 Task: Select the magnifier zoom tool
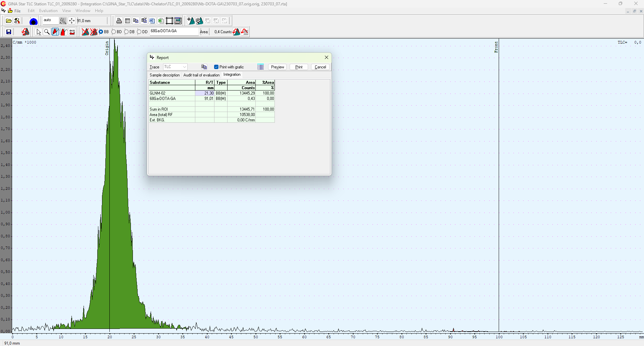(x=47, y=32)
